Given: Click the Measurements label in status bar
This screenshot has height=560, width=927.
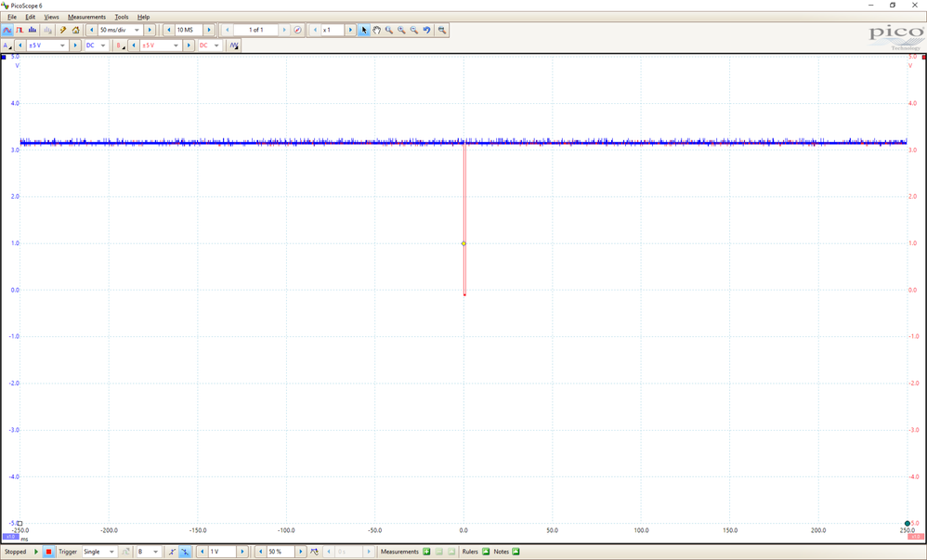Looking at the screenshot, I should (399, 552).
